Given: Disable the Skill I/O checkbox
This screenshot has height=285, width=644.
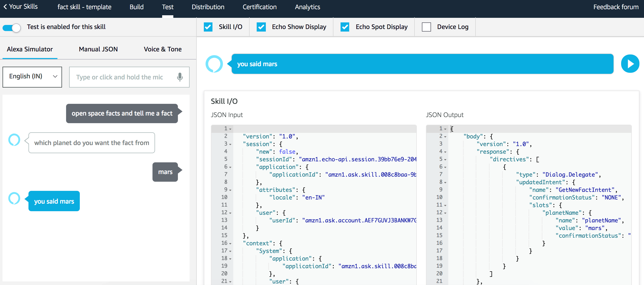Looking at the screenshot, I should (x=208, y=27).
